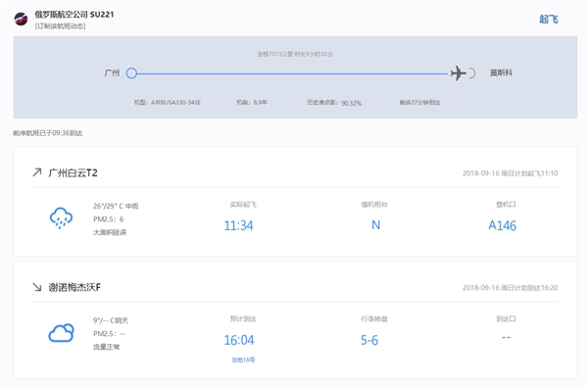This screenshot has height=388, width=588.
Task: Click the Aeroflot airline logo icon
Action: tap(21, 19)
